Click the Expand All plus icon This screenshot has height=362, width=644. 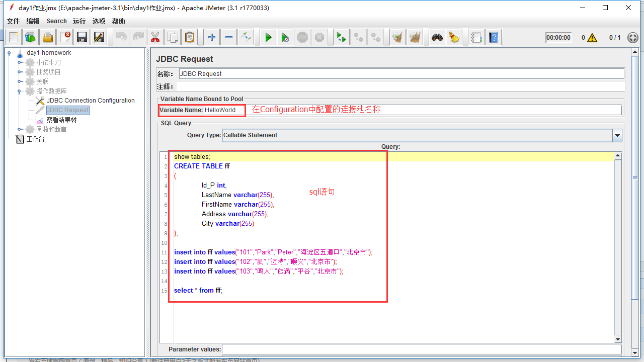212,37
